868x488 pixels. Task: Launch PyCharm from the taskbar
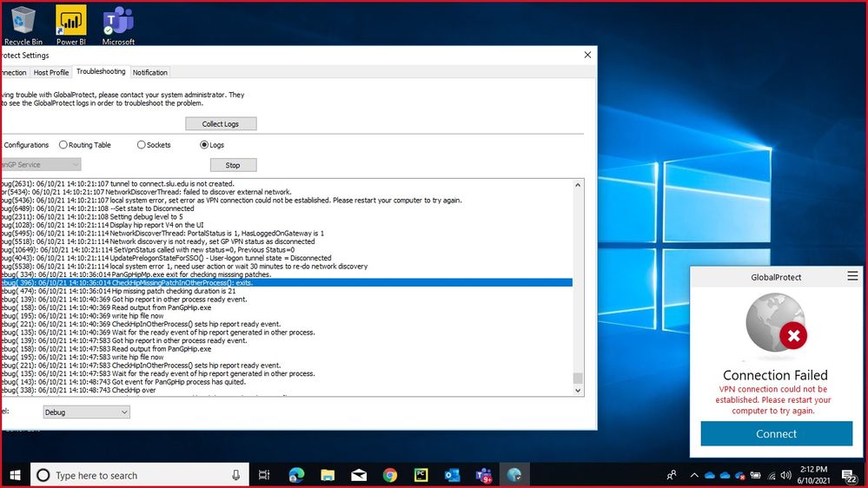(x=421, y=475)
